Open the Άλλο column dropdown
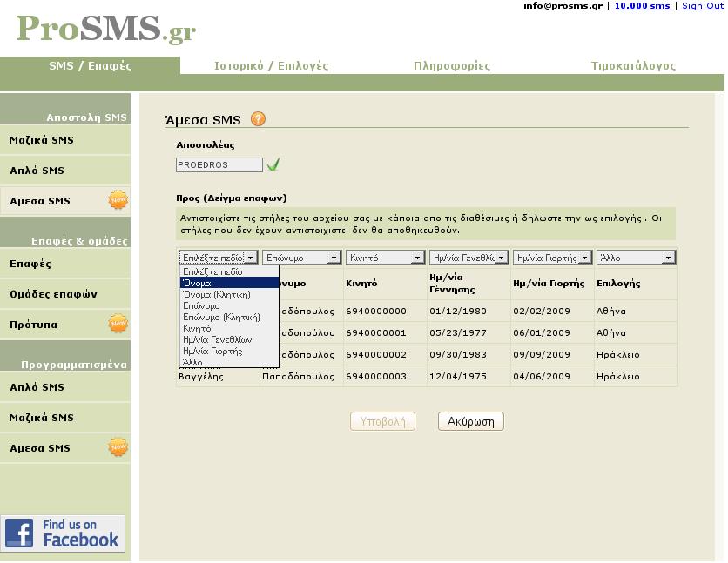Screen dimensions: 728x563 point(636,258)
